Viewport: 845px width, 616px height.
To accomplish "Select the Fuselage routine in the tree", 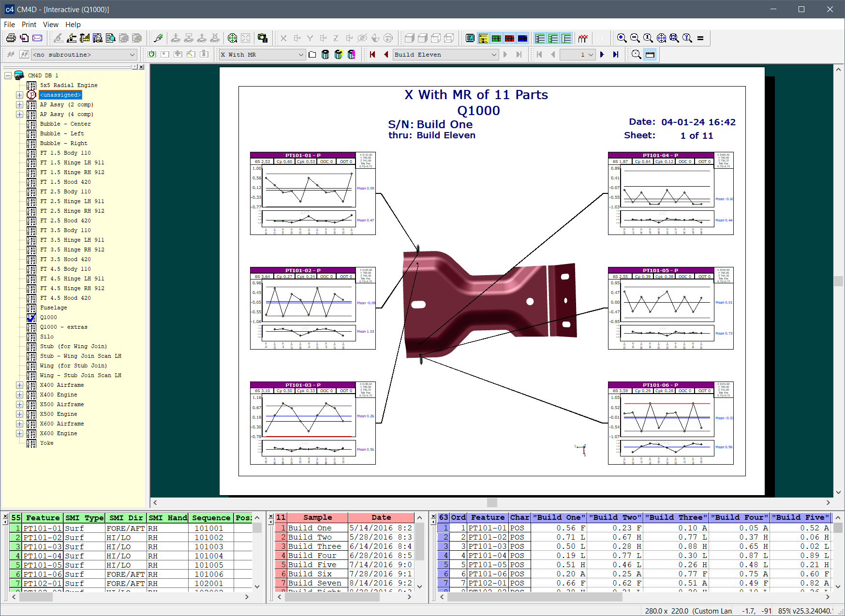I will (x=54, y=308).
